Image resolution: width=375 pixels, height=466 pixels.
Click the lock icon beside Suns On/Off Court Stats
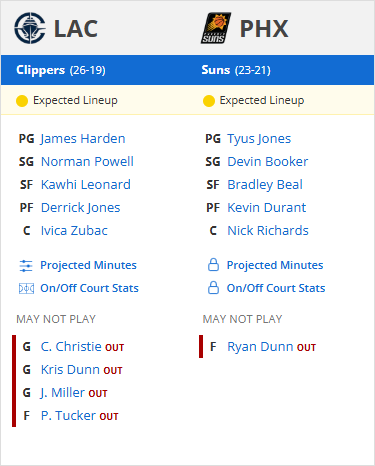(213, 288)
